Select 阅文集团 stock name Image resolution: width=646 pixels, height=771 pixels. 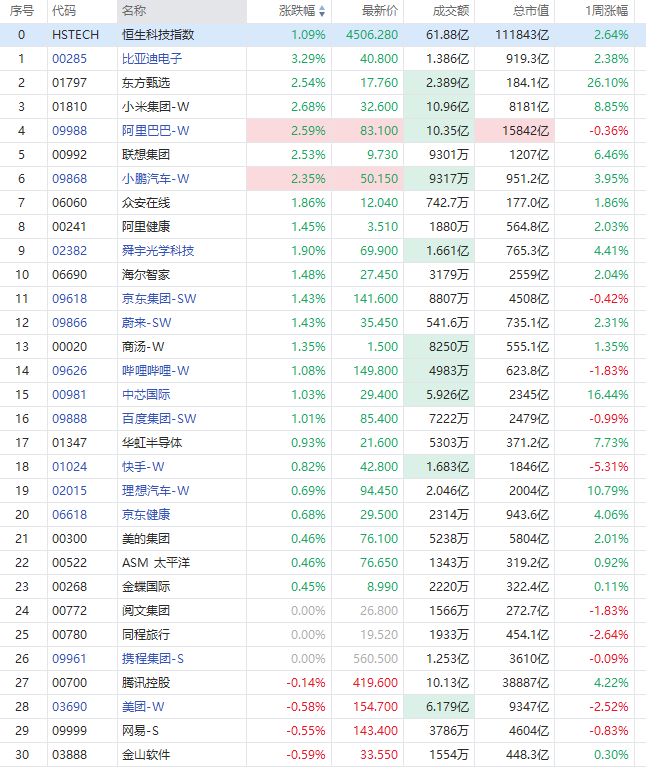[146, 611]
